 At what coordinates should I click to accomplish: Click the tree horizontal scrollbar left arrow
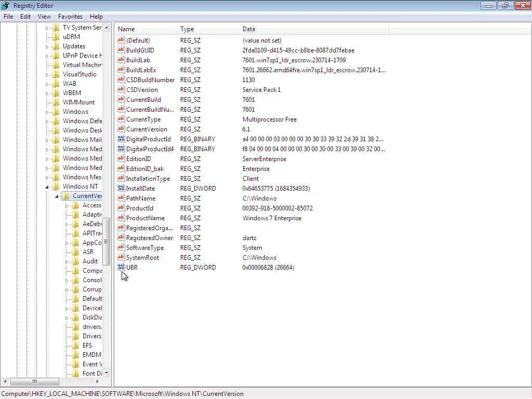click(5, 381)
